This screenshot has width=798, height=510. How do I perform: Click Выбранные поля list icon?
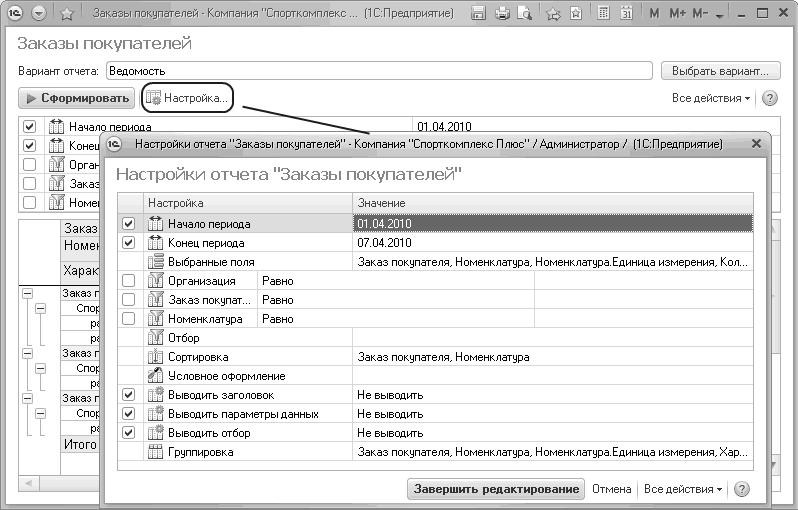coord(155,262)
